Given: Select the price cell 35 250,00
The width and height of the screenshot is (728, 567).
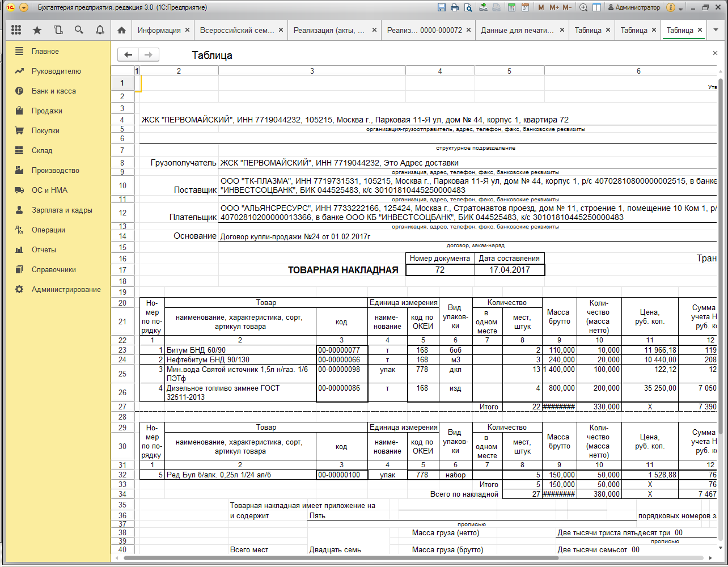Looking at the screenshot, I should point(650,392).
